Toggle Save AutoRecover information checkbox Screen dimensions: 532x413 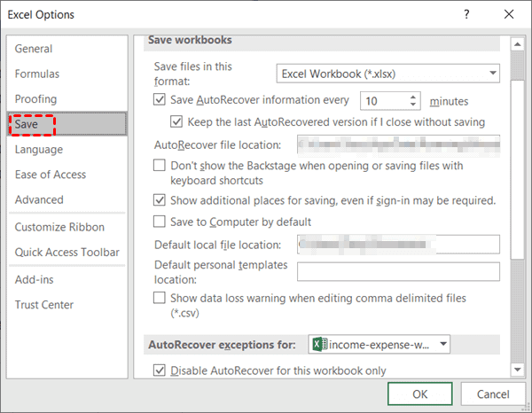(x=160, y=101)
